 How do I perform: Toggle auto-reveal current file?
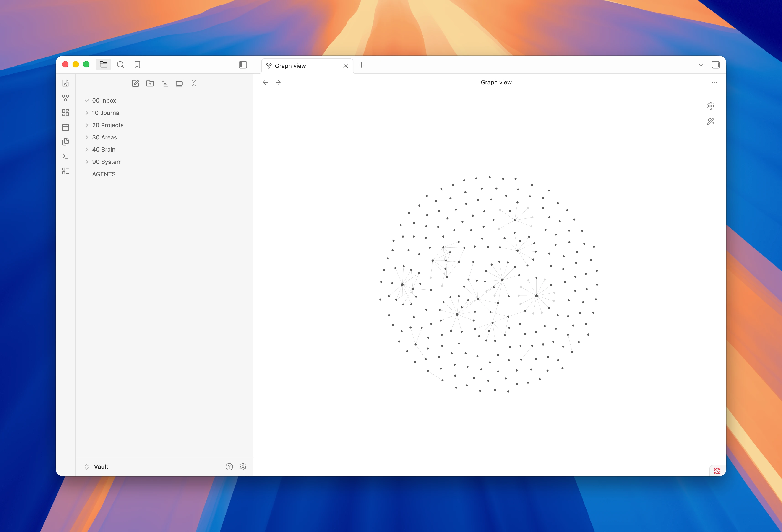pos(179,83)
